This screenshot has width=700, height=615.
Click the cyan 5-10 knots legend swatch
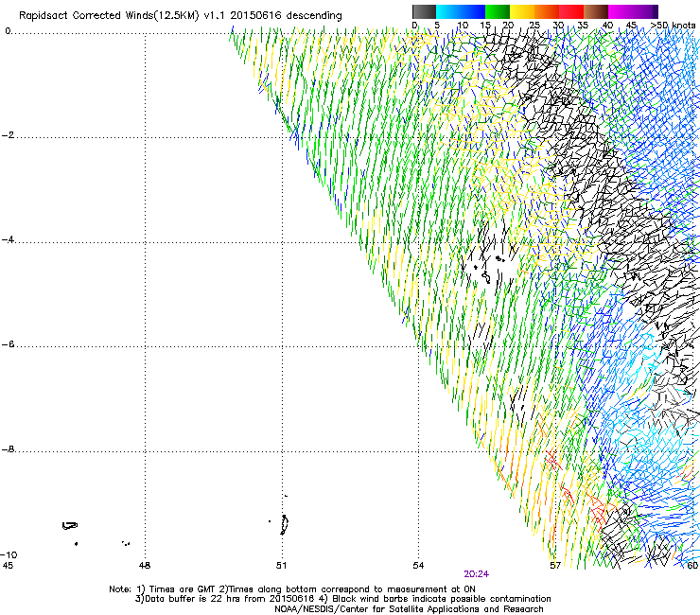448,11
